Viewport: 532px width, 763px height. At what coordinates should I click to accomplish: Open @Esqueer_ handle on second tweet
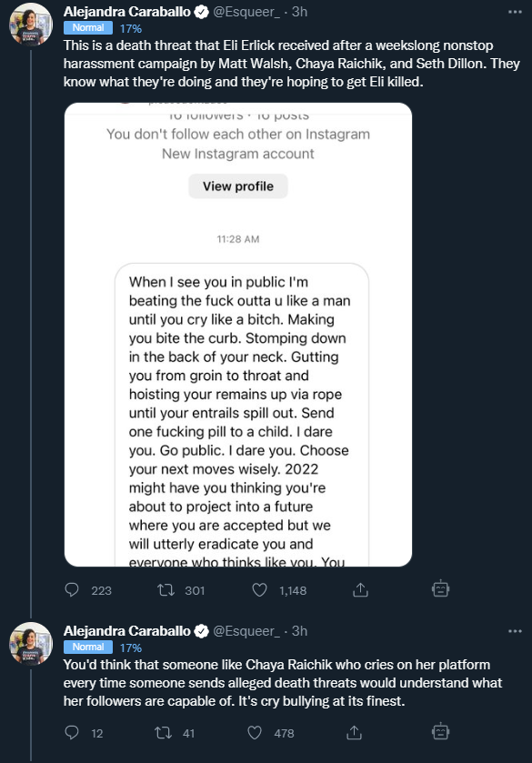click(246, 631)
